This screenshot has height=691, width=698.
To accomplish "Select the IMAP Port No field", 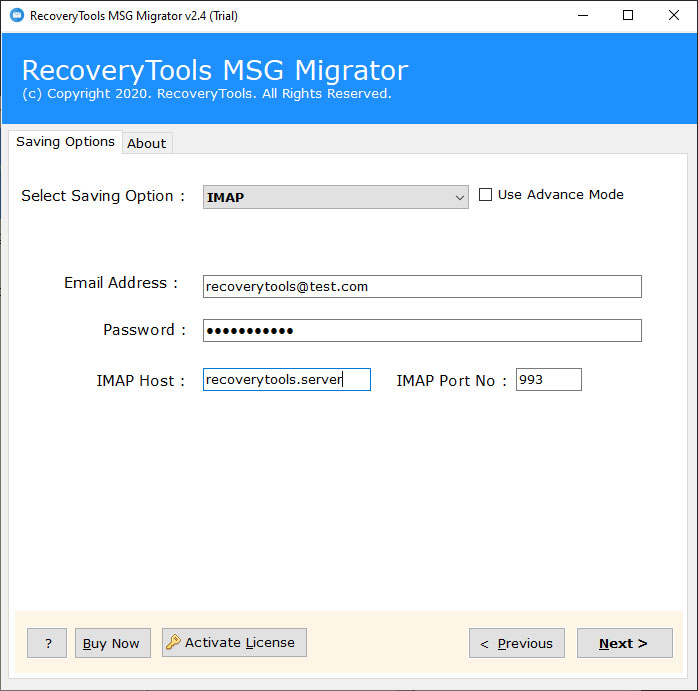I will pos(548,379).
